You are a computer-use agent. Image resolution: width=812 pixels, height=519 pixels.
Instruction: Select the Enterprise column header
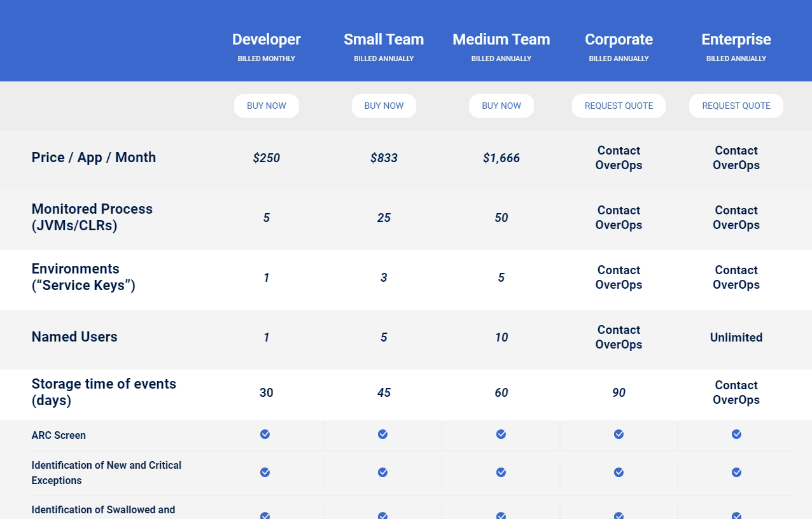[736, 39]
